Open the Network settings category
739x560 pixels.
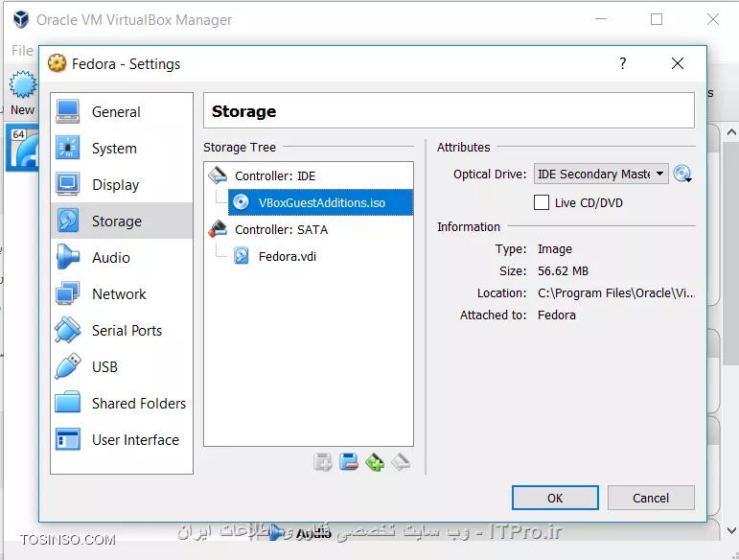[122, 293]
